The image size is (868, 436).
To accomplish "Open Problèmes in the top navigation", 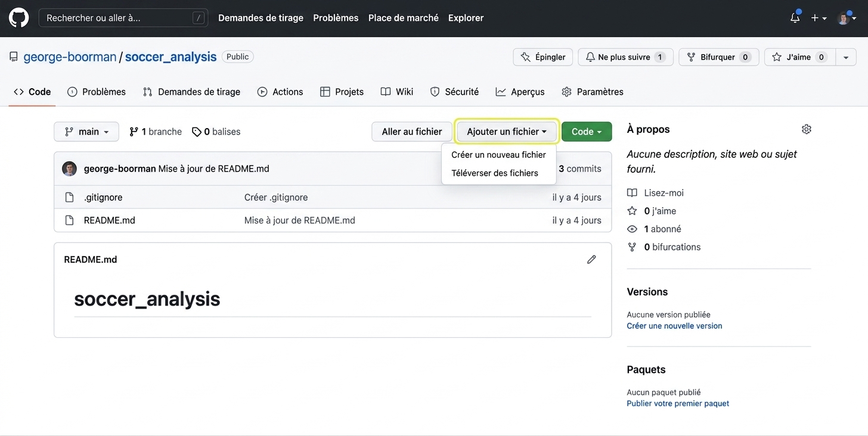I will point(336,18).
